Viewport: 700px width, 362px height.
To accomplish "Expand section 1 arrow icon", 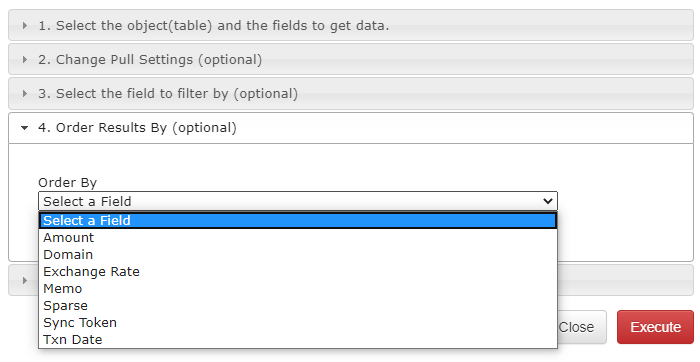I will 25,26.
